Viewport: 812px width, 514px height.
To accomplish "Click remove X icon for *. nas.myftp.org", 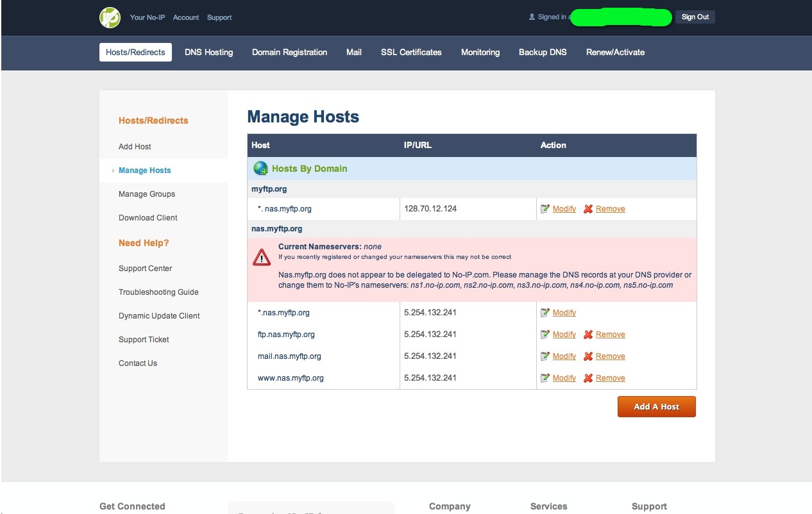I will click(x=588, y=209).
